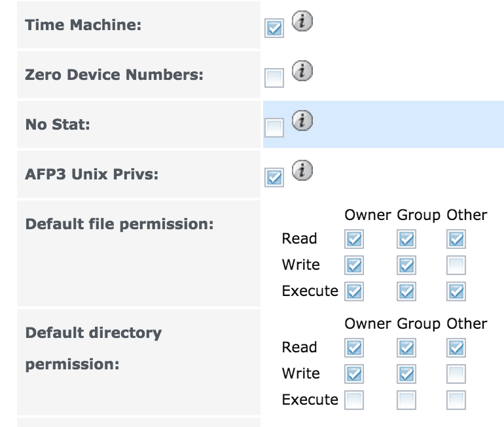The height and width of the screenshot is (427, 504).
Task: Uncheck Group Read in default file permission
Action: (406, 240)
